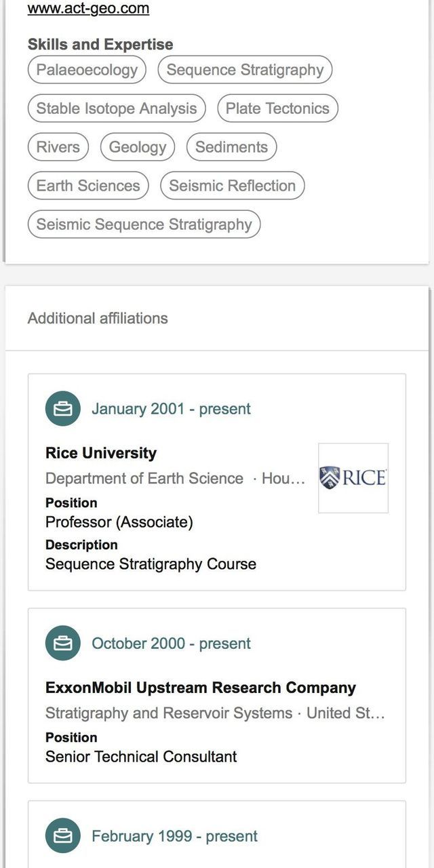Click the briefcase icon beside October 2000
Image resolution: width=434 pixels, height=868 pixels.
coord(63,644)
